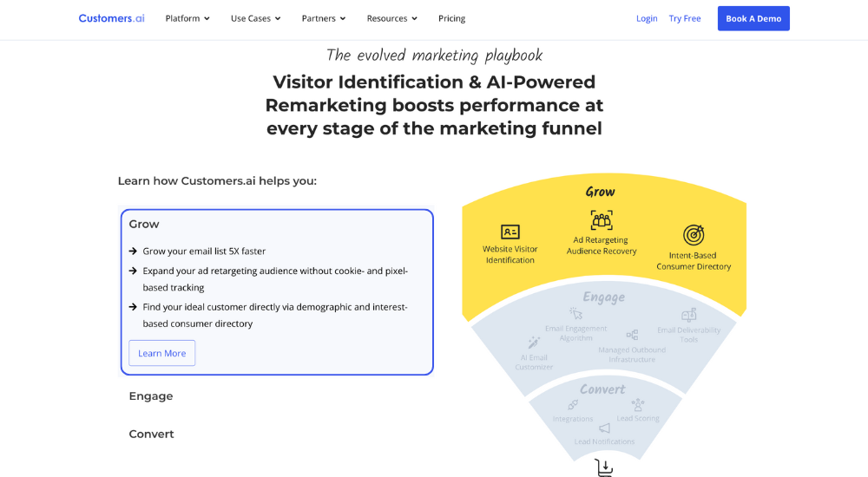Click the Engage label in funnel diagram

[x=604, y=297]
